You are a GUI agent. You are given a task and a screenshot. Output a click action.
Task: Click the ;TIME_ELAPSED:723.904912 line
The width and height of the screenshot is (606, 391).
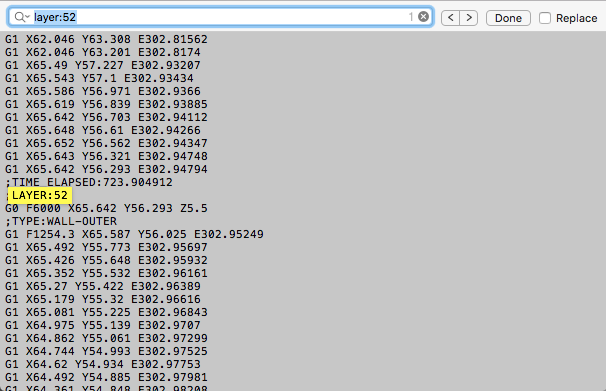point(89,182)
